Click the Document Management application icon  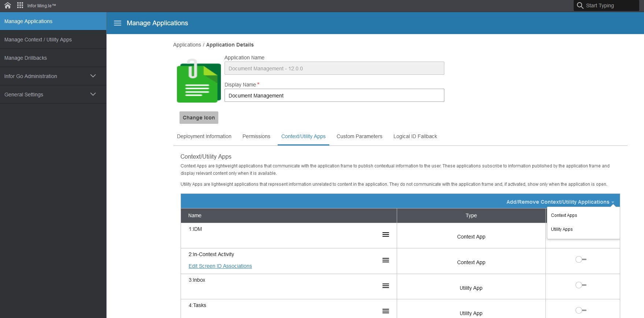click(199, 81)
